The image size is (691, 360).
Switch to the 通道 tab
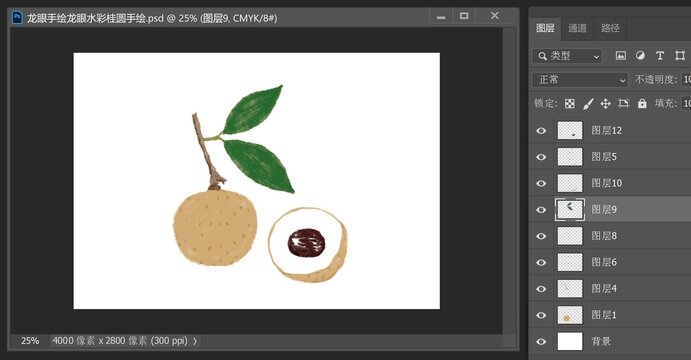point(577,28)
